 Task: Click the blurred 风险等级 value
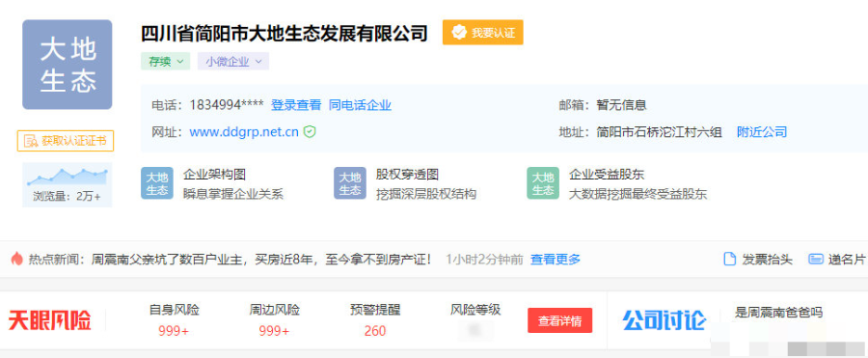[x=475, y=330]
